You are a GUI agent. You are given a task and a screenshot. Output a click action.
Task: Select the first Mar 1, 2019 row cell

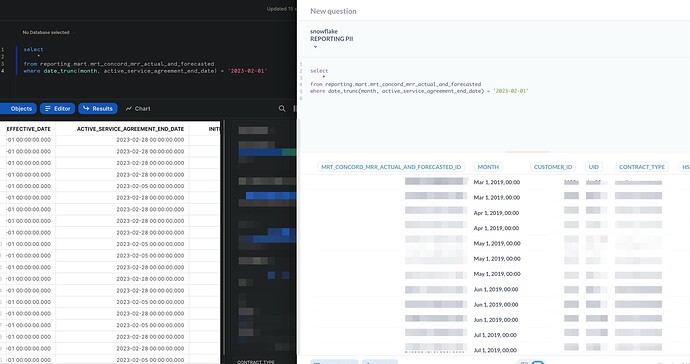tap(497, 182)
